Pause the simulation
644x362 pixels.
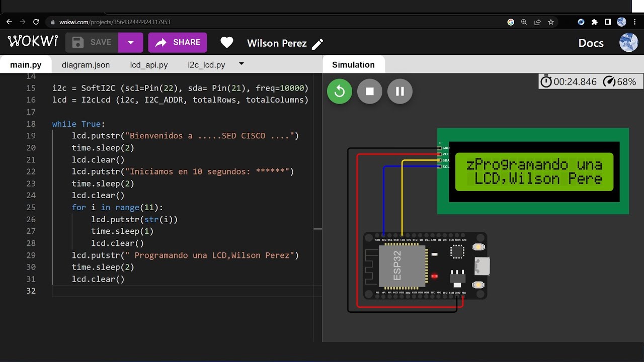[400, 92]
